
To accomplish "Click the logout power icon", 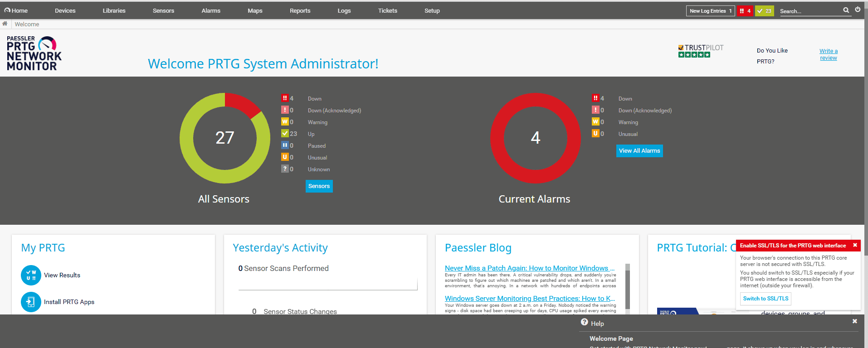I will (858, 10).
